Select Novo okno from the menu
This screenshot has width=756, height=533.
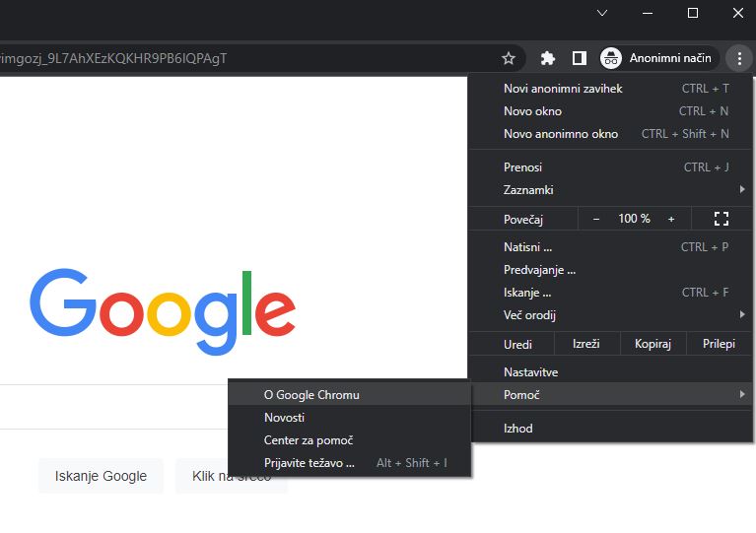pos(610,111)
